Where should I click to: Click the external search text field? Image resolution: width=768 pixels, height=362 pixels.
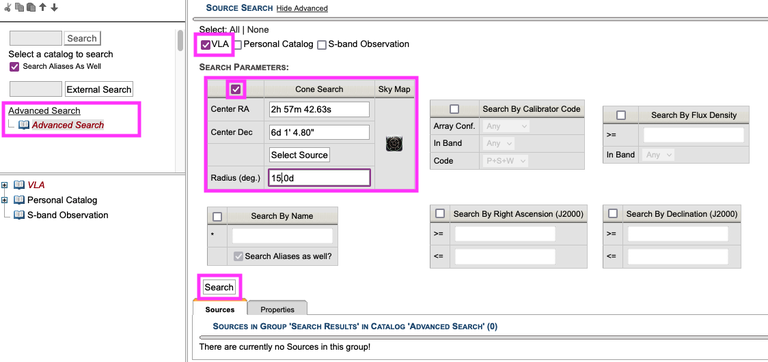point(36,89)
